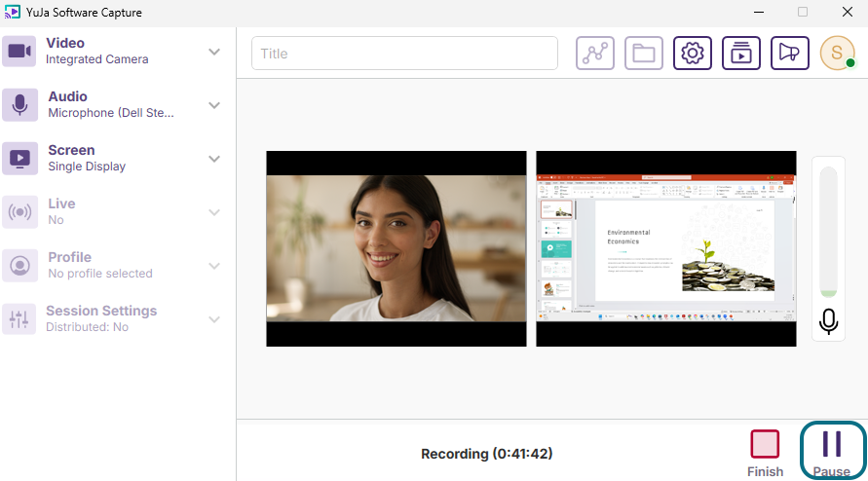This screenshot has width=868, height=481.
Task: Click the Profile icon in sidebar
Action: (x=19, y=266)
